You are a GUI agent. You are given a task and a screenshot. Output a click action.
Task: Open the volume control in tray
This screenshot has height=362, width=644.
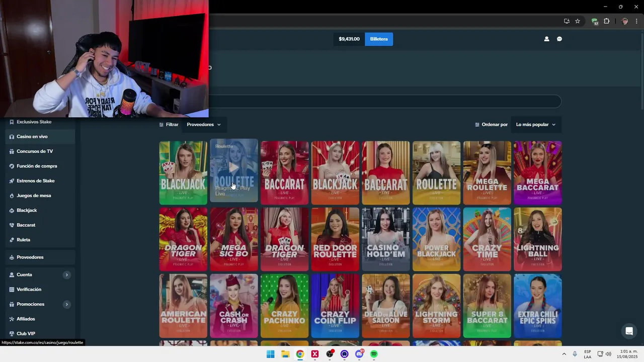click(x=608, y=354)
